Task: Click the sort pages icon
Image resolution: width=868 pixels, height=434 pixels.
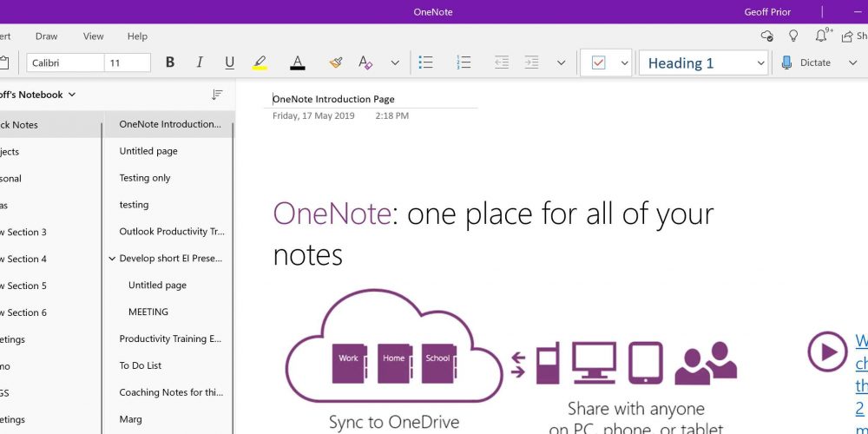Action: (x=217, y=95)
